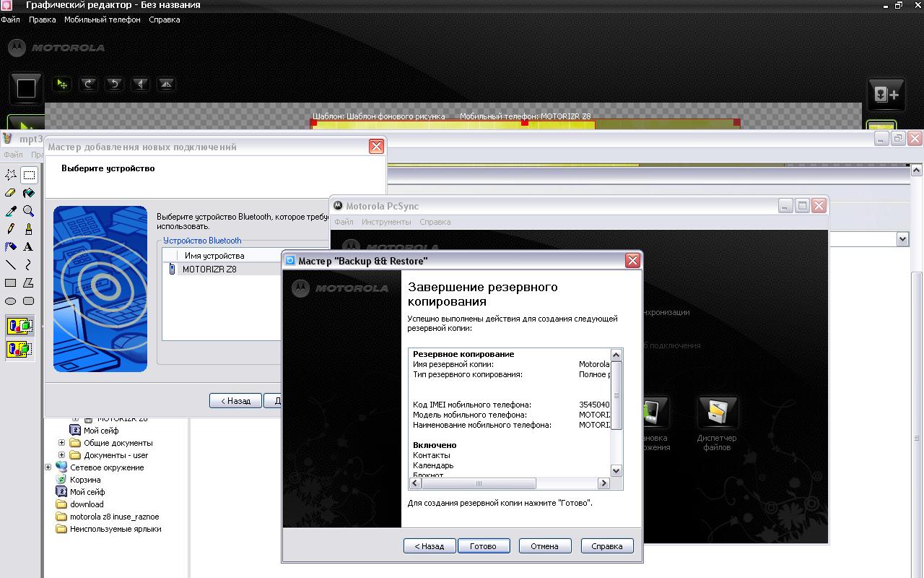Click the black square canvas color button
The image size is (924, 578).
pos(26,88)
